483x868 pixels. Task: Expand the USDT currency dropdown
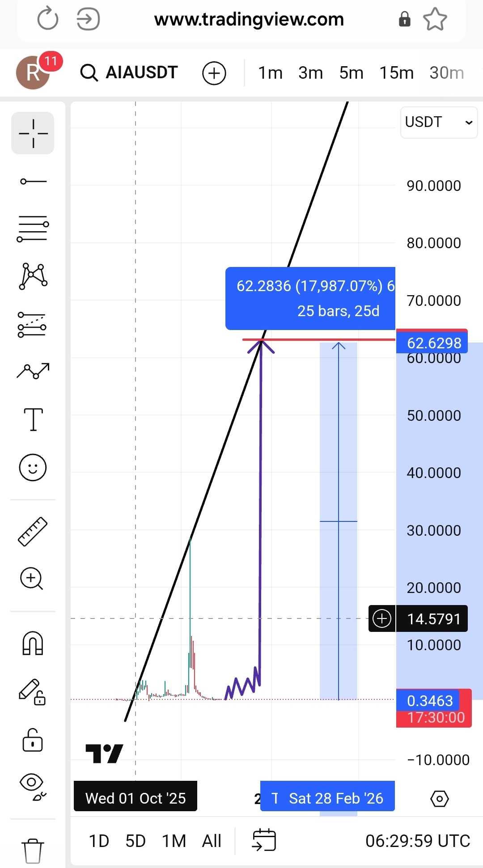[439, 122]
